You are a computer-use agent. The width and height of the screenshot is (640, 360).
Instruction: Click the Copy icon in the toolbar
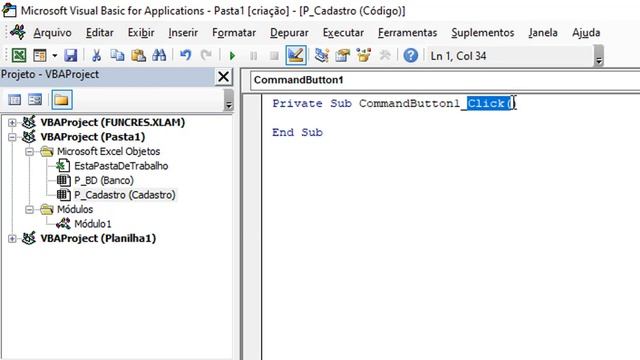pyautogui.click(x=118, y=55)
